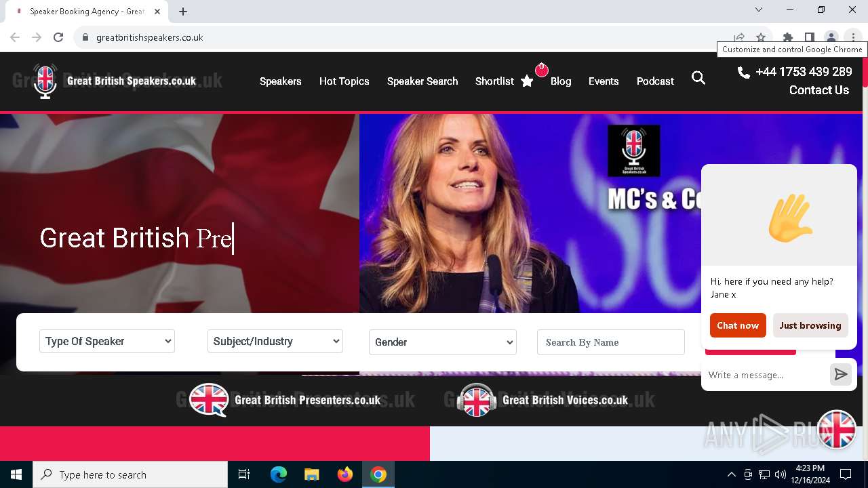The height and width of the screenshot is (488, 868).
Task: Go back with the browser back arrow
Action: 15,37
